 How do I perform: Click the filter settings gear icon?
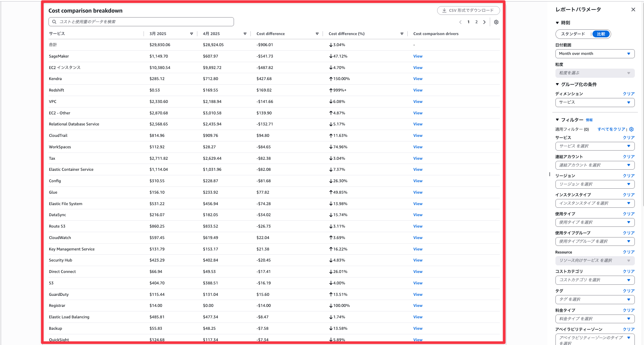[631, 129]
